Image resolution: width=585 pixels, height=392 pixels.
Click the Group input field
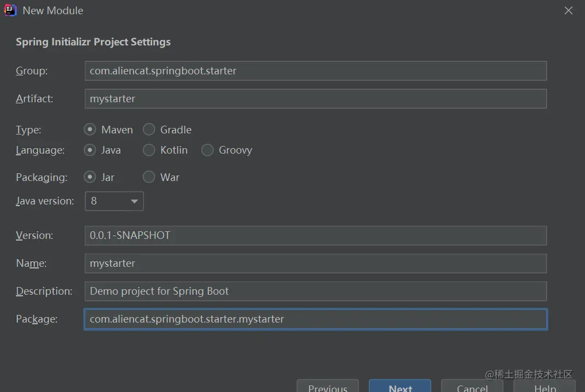point(316,71)
